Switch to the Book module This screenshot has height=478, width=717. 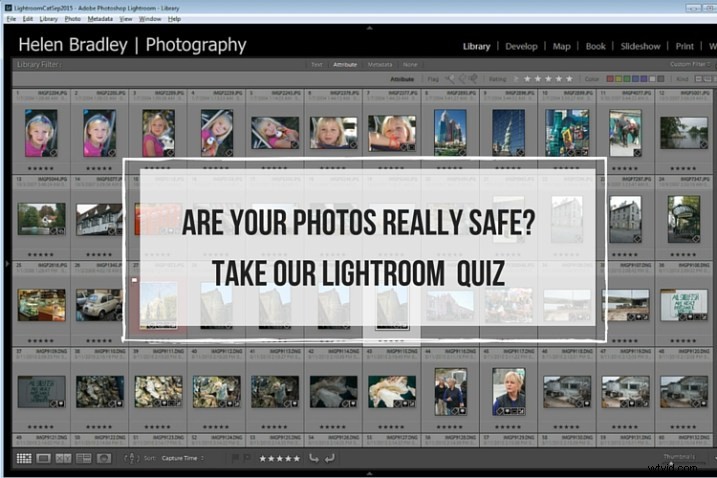tap(595, 46)
